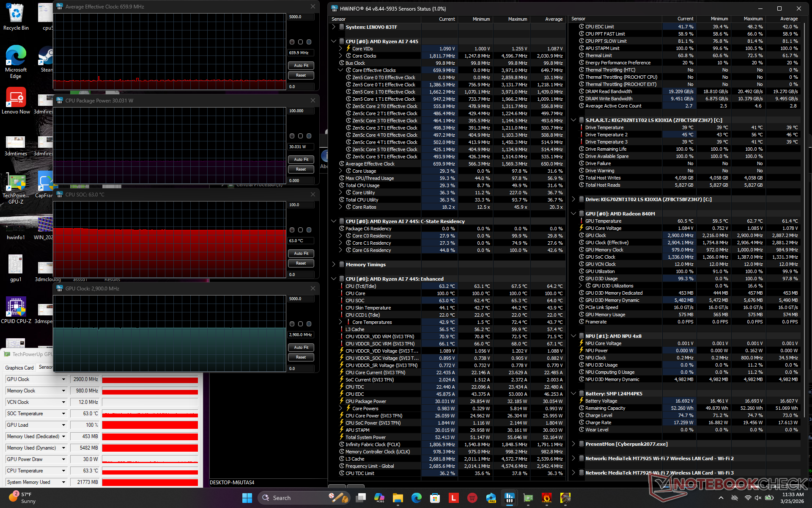Switch to the Graphics Card tab in GPU-Z

[x=19, y=367]
